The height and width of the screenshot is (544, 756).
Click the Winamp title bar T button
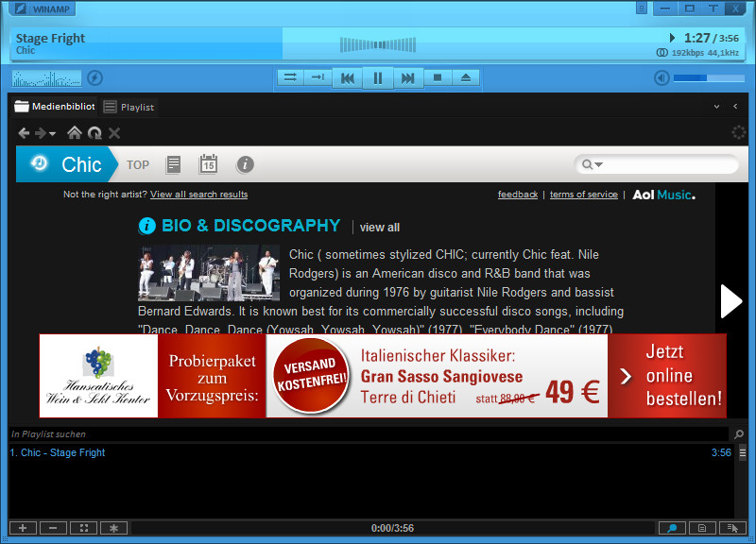coord(713,8)
